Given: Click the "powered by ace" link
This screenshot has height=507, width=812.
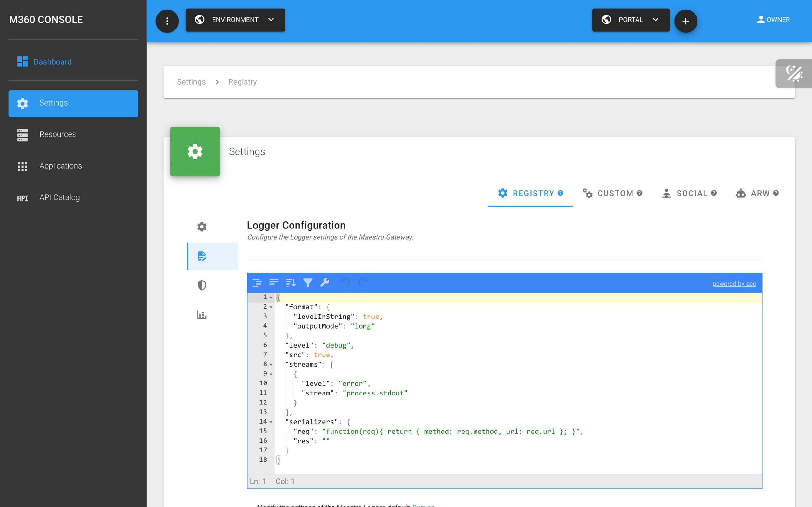Looking at the screenshot, I should [x=734, y=284].
